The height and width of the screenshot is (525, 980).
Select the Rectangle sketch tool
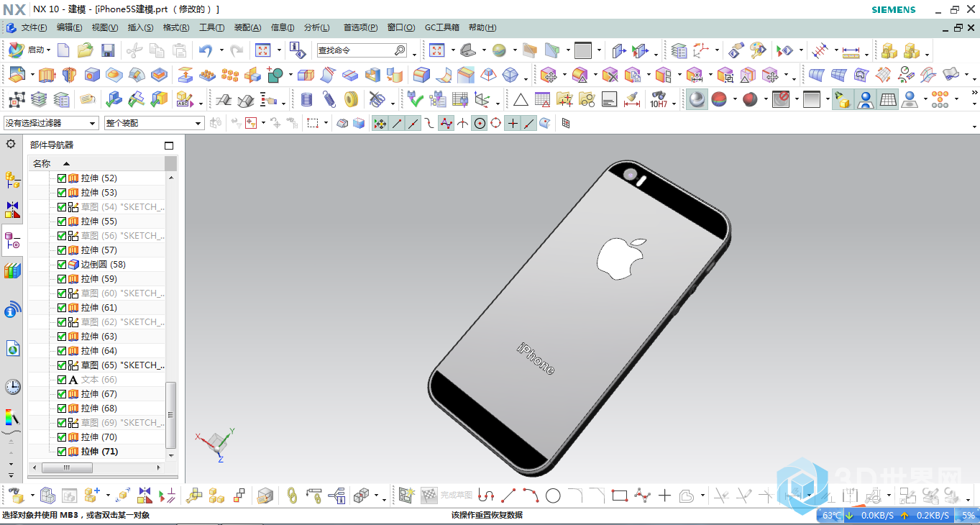tap(619, 495)
